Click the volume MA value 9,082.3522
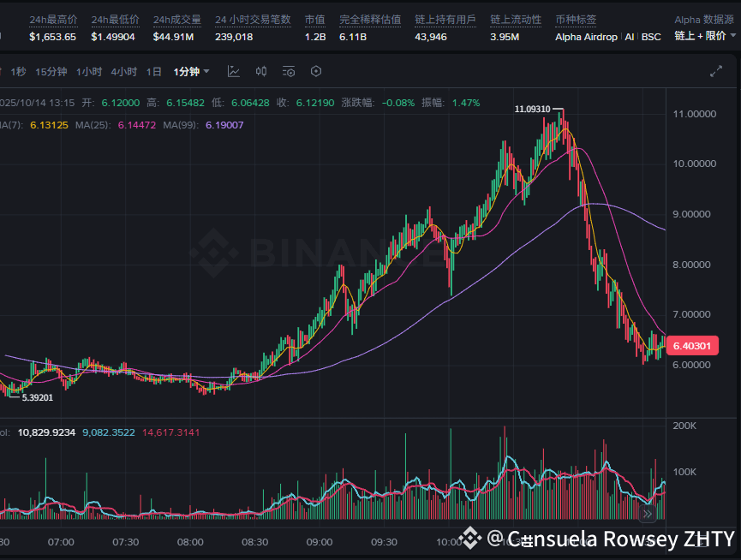Image resolution: width=741 pixels, height=560 pixels. (x=109, y=432)
